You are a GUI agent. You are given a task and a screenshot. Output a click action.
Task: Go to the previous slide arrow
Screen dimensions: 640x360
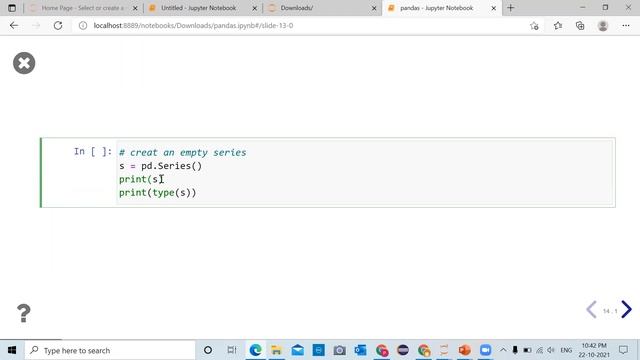(x=591, y=310)
